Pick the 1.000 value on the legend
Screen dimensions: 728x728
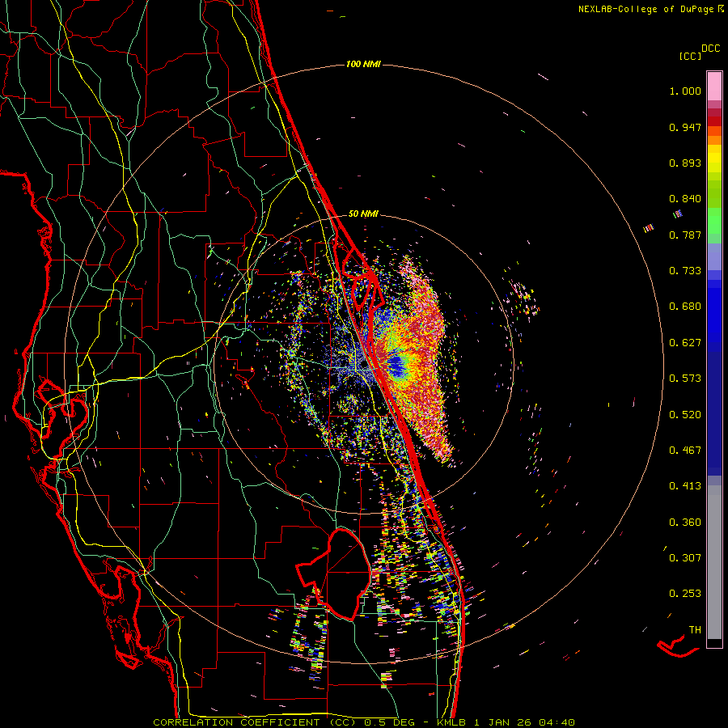[x=685, y=91]
